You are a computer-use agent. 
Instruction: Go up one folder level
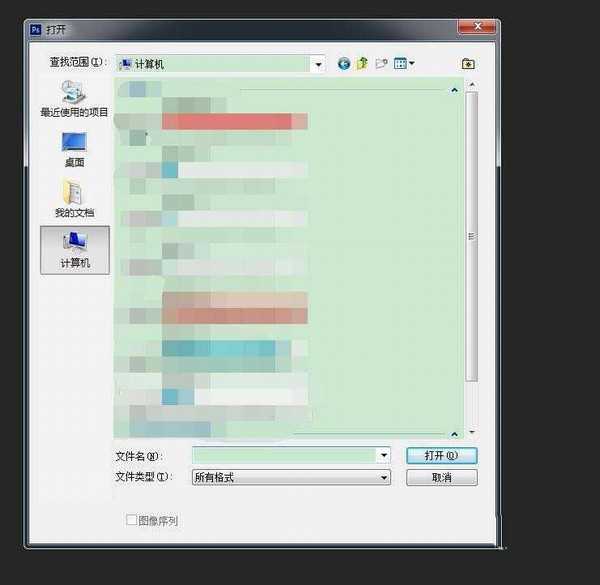[x=362, y=63]
